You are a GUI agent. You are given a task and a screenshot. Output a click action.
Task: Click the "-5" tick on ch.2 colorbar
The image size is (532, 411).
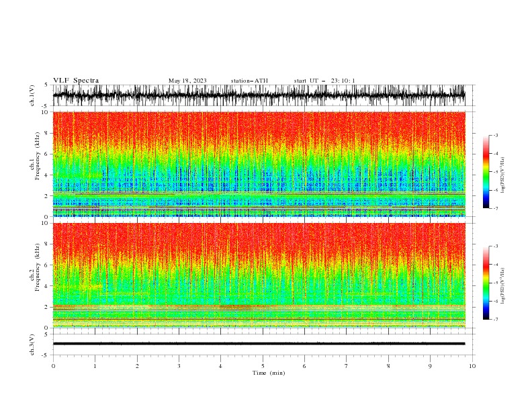click(x=495, y=283)
